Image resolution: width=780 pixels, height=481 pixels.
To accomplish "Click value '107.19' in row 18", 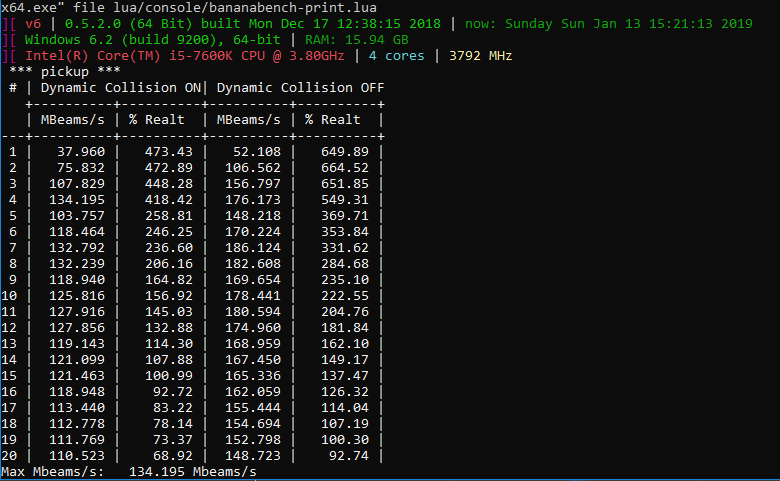I will pos(345,424).
